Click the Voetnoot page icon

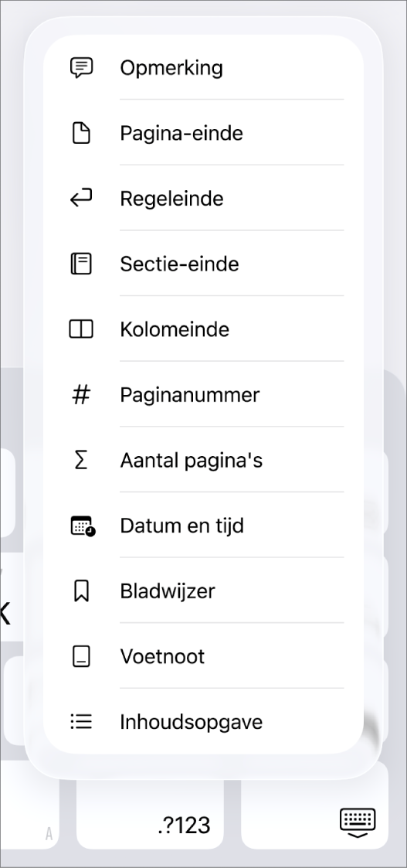81,656
